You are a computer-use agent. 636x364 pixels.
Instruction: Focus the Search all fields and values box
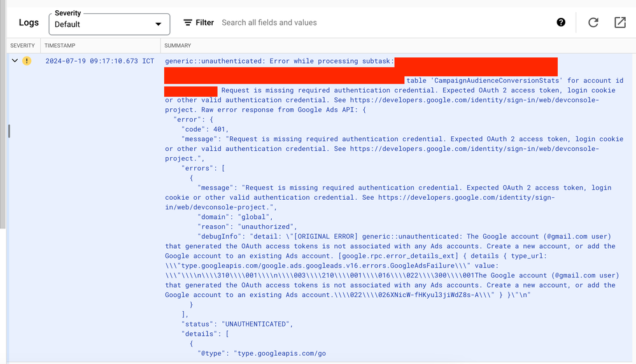(269, 23)
